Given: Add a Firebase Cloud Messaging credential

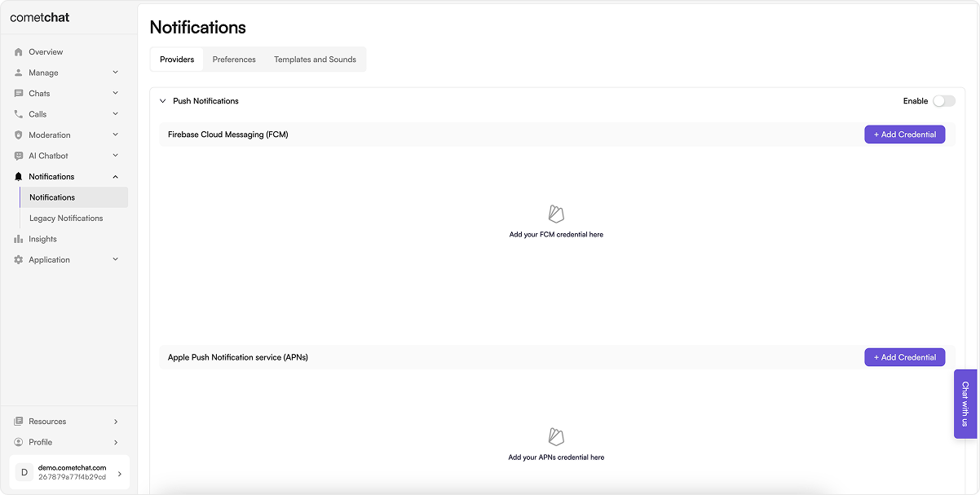Looking at the screenshot, I should point(904,134).
